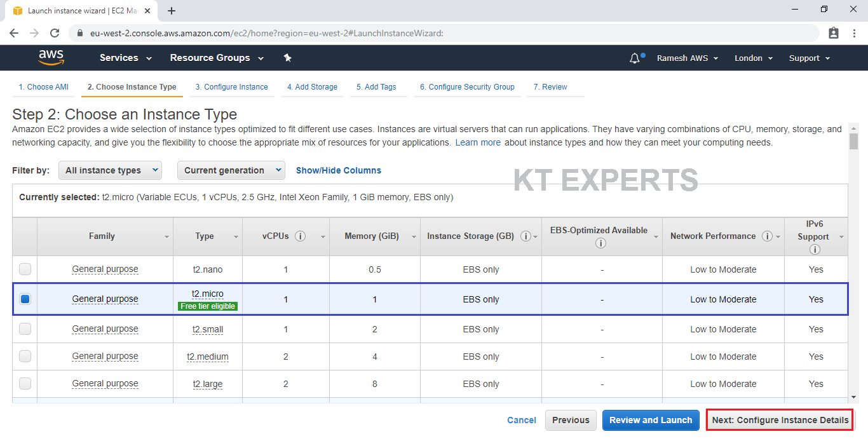Open the browser three-dot menu

click(x=854, y=33)
